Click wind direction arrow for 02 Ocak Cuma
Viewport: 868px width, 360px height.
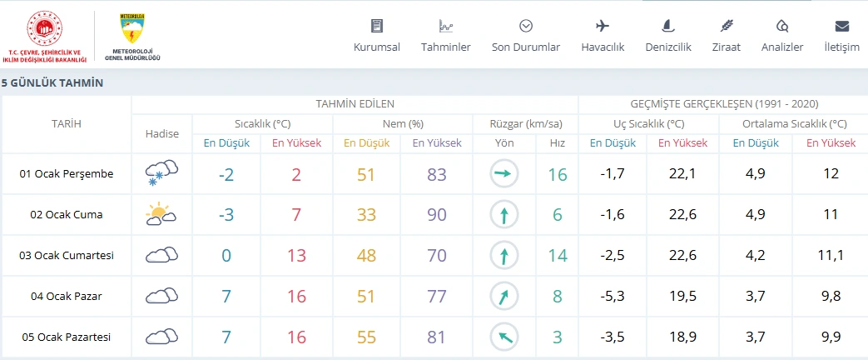pos(503,215)
